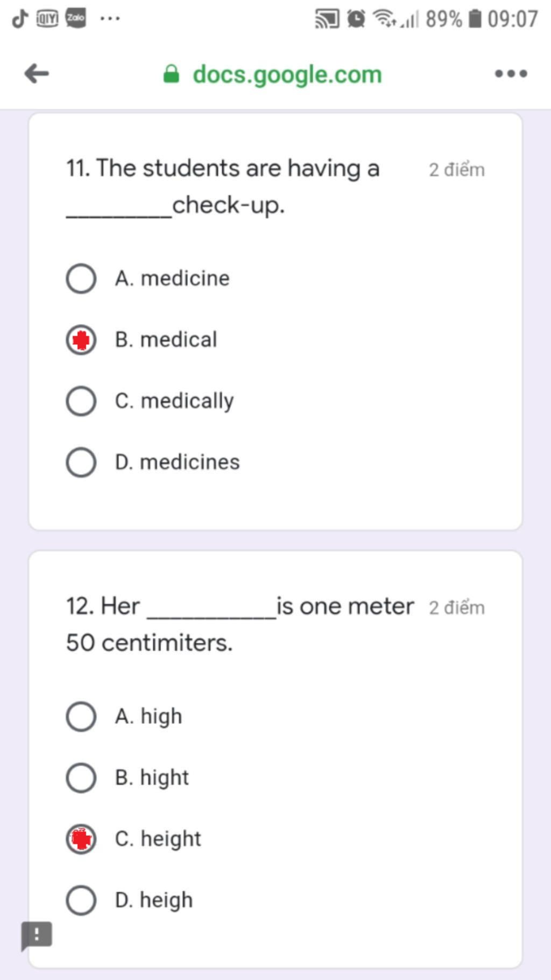Select option D. heigh

pyautogui.click(x=130, y=900)
